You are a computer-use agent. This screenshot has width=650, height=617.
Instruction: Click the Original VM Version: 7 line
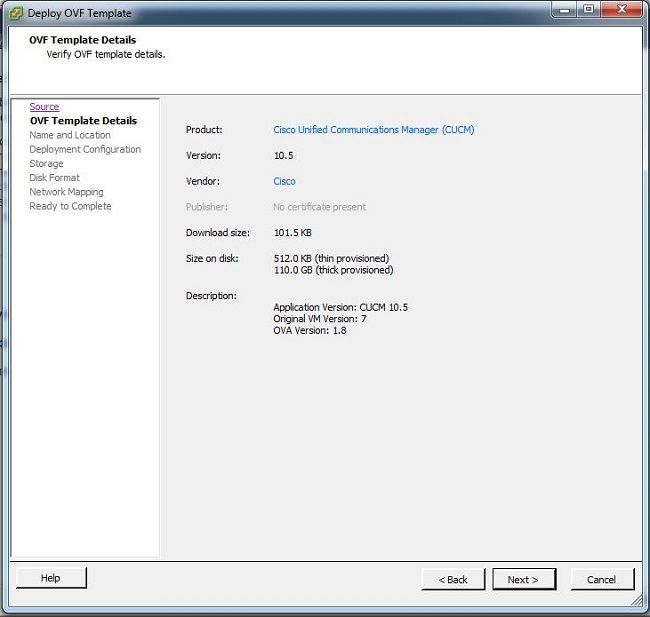[320, 319]
